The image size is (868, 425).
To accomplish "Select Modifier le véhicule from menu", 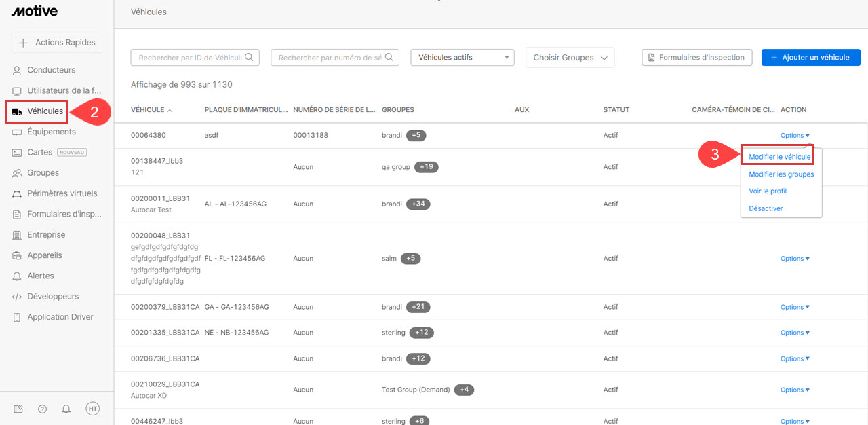I will (779, 157).
